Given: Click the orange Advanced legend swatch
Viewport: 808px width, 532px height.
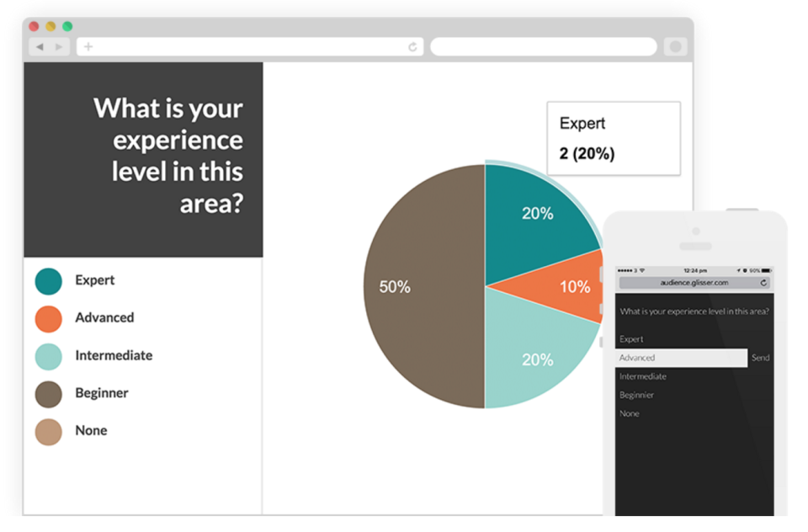Looking at the screenshot, I should [x=49, y=318].
